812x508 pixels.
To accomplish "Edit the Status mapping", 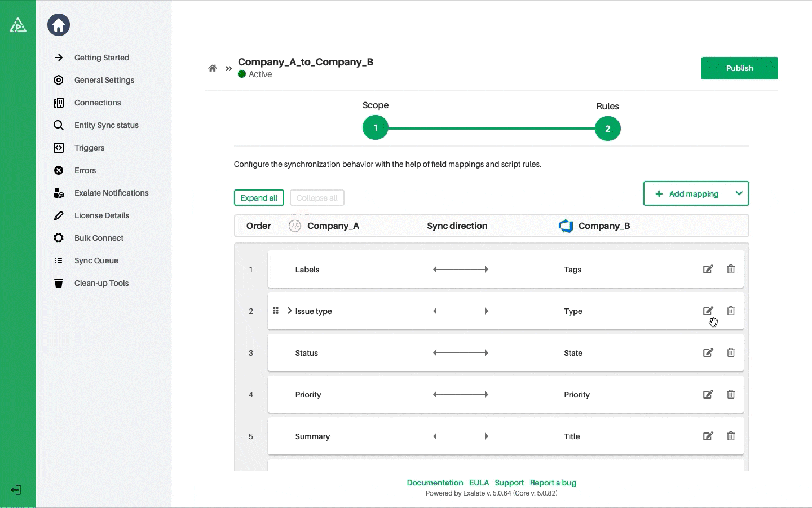I will pos(708,352).
